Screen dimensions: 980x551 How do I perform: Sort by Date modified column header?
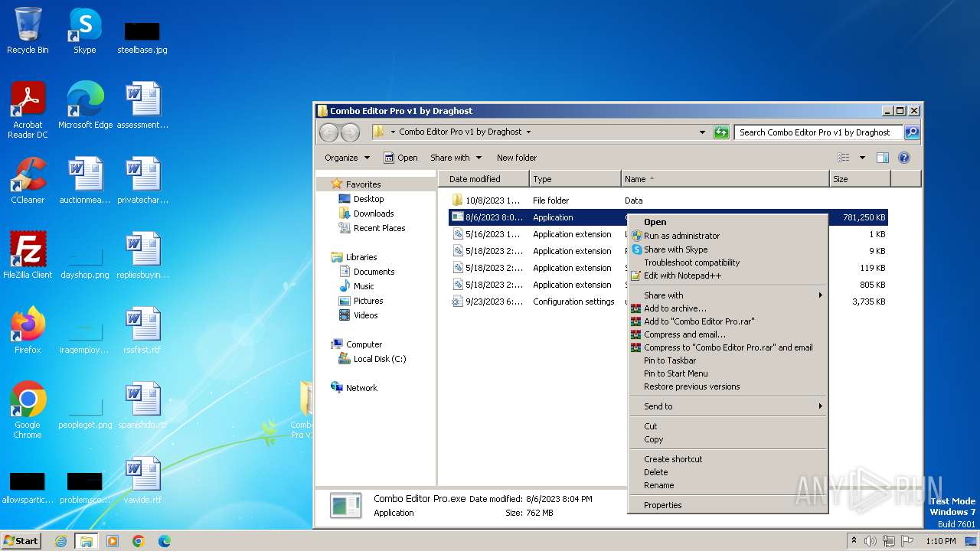tap(484, 179)
